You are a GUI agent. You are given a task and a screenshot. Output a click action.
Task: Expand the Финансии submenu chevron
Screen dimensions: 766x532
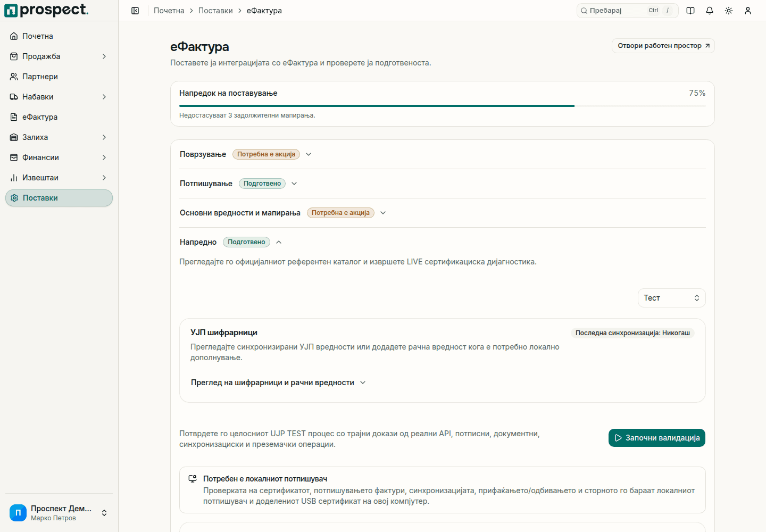click(104, 157)
